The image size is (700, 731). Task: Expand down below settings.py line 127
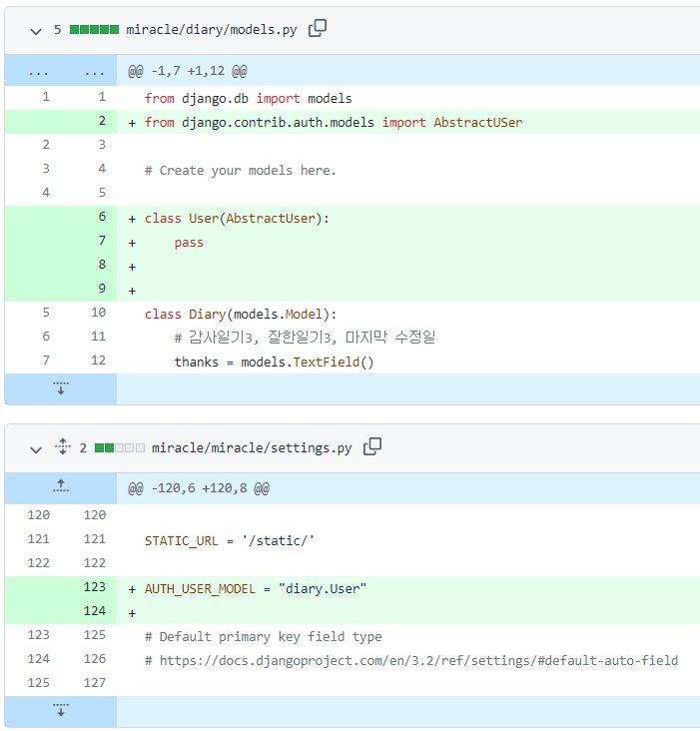pyautogui.click(x=61, y=711)
